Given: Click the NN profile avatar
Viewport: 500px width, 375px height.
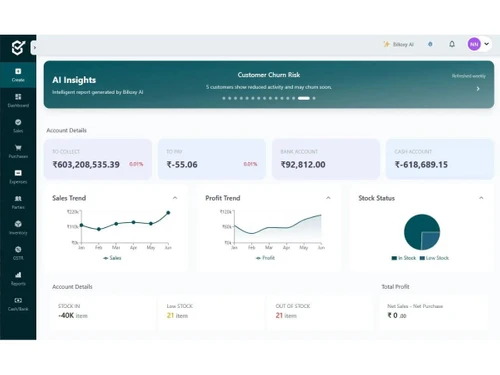Looking at the screenshot, I should (x=474, y=44).
